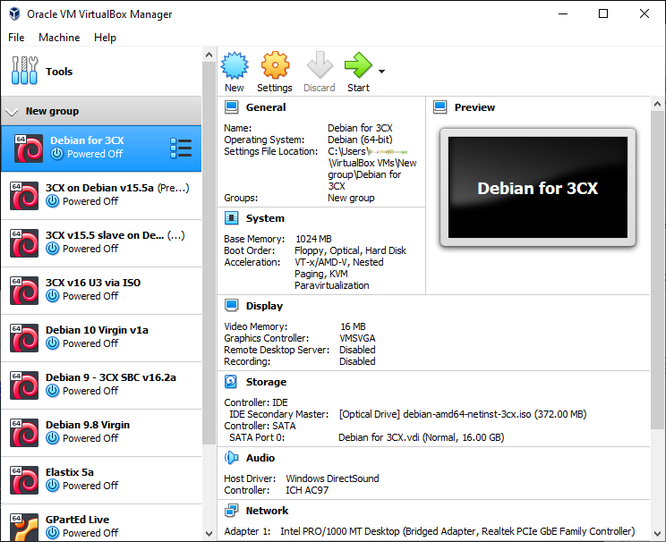
Task: Select 3CX v16 U3 via ISO icon
Action: [24, 291]
